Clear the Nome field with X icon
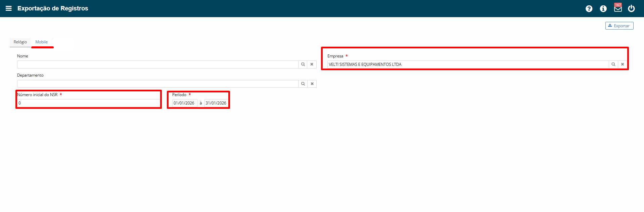Viewport: 644px width, 212px height. (312, 65)
